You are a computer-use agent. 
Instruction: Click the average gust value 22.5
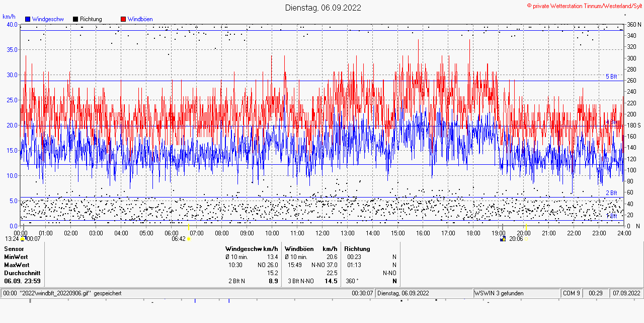332,273
